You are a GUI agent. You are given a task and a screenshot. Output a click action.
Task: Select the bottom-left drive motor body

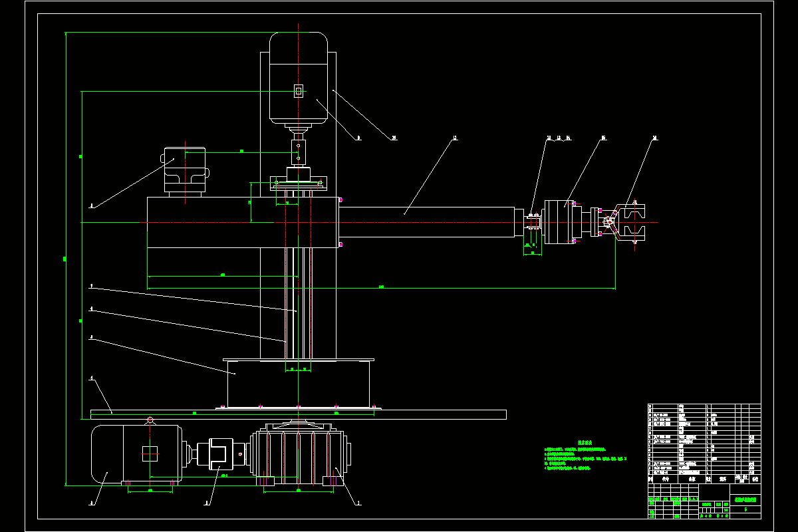137,454
